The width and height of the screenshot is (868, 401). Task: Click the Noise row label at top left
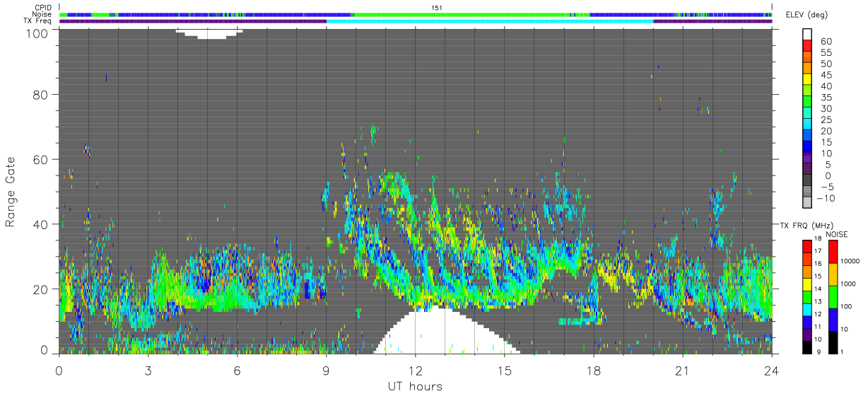[x=42, y=14]
